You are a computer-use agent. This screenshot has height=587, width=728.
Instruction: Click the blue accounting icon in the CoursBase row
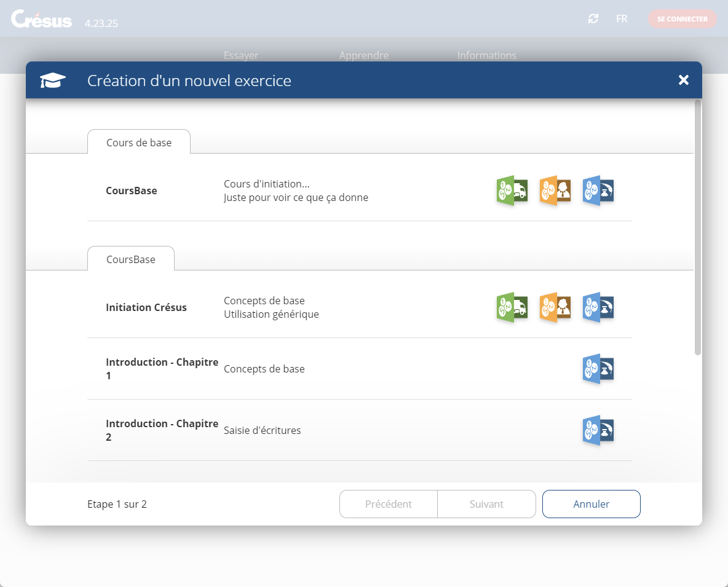coord(598,191)
